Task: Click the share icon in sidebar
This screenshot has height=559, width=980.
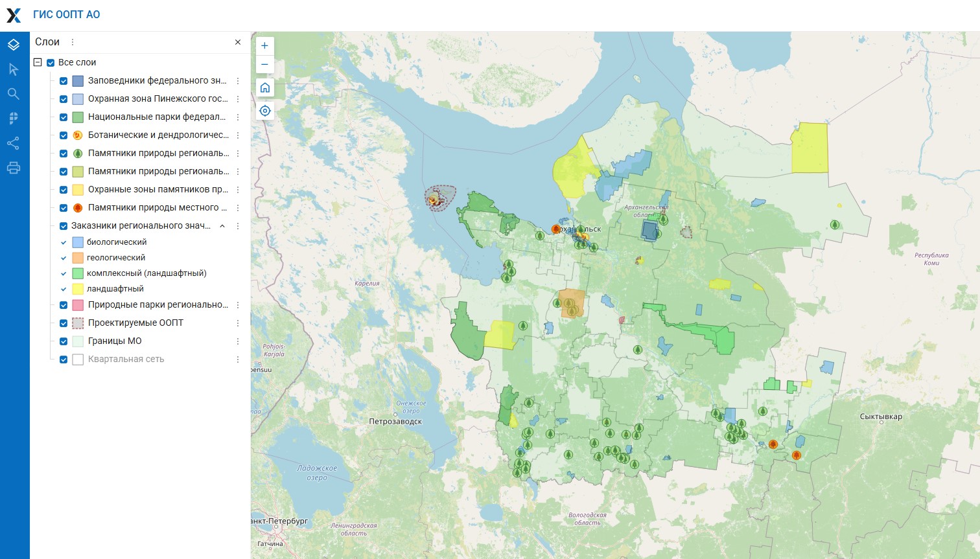Action: coord(14,143)
